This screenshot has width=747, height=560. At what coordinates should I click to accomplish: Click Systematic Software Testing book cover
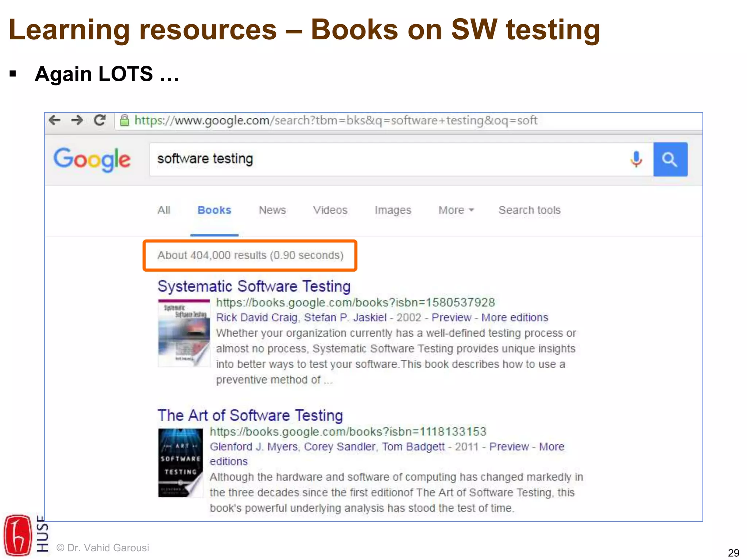click(184, 333)
